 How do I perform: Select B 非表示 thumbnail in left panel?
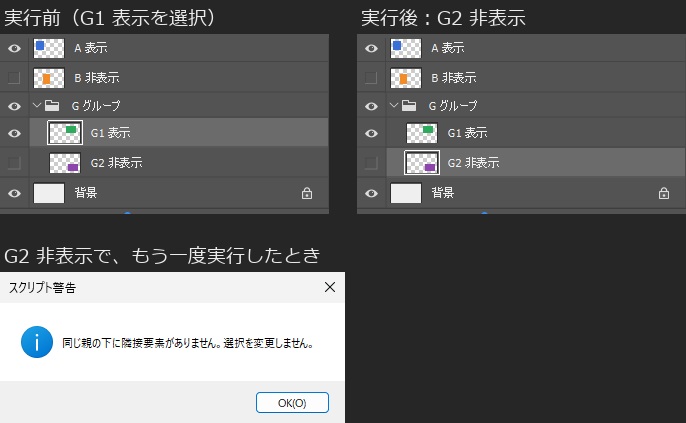point(49,78)
